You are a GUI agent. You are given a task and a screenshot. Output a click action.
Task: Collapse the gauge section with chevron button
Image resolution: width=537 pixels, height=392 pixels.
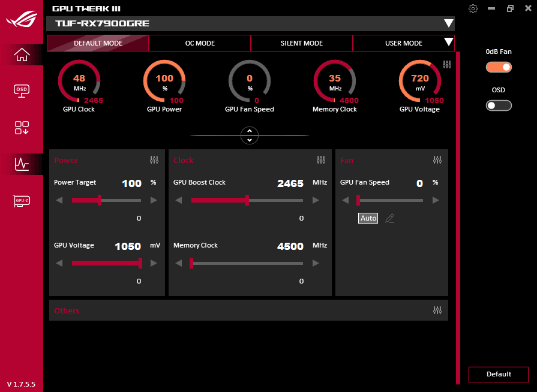pyautogui.click(x=249, y=135)
